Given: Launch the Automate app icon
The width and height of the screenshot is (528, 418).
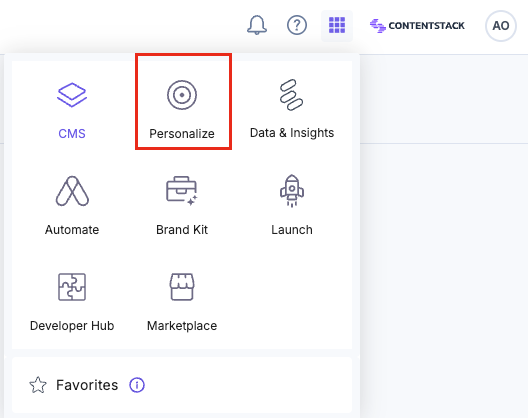Looking at the screenshot, I should [72, 191].
